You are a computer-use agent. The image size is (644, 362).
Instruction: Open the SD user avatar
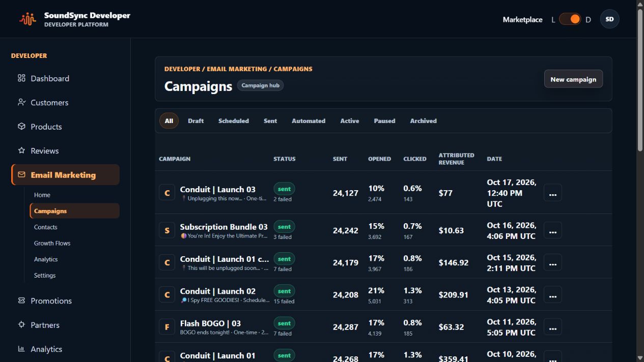[609, 19]
